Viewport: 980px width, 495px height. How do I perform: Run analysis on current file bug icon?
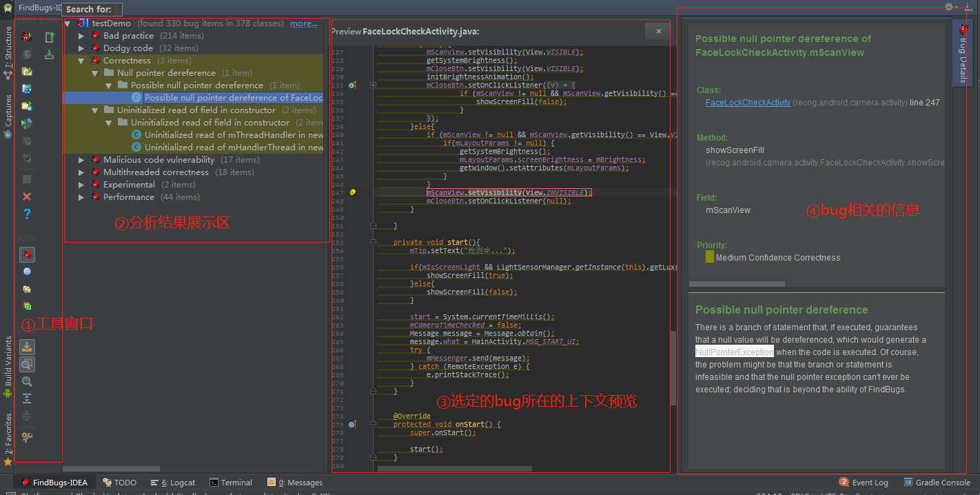[27, 37]
